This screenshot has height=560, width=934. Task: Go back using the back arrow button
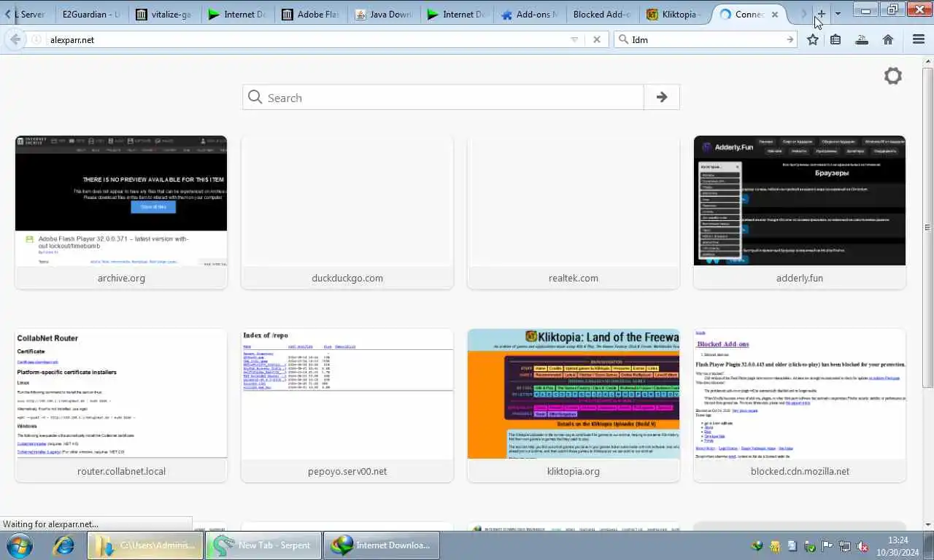click(x=15, y=39)
